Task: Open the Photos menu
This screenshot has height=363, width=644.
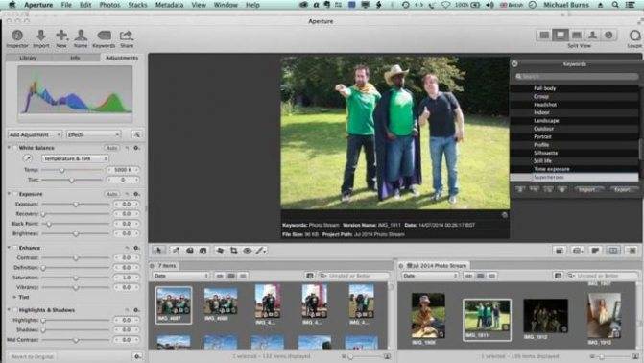Action: point(109,5)
